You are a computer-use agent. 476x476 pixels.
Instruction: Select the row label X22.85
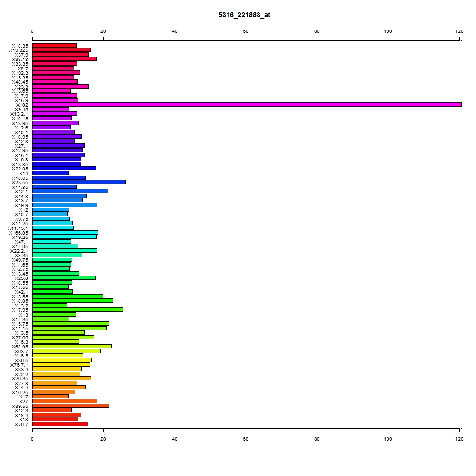tap(20, 169)
